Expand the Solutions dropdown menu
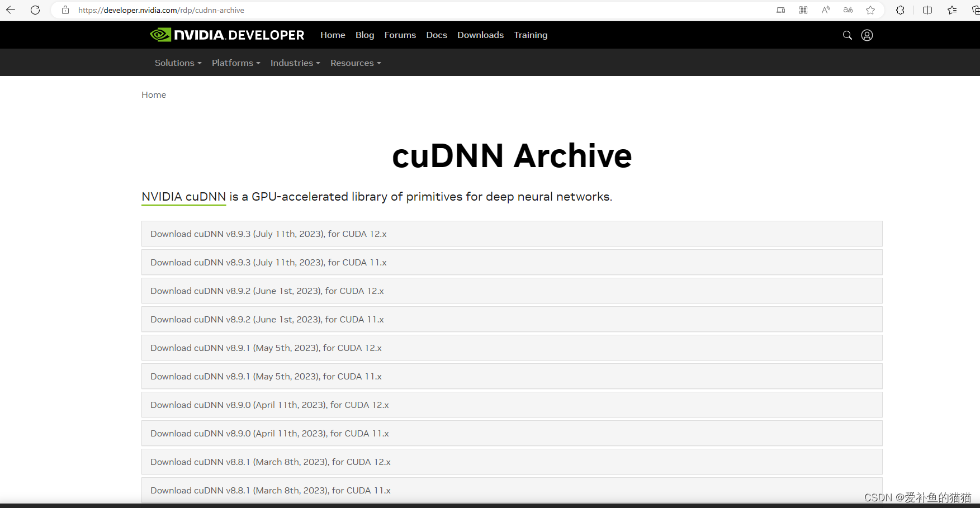980x508 pixels. tap(178, 63)
